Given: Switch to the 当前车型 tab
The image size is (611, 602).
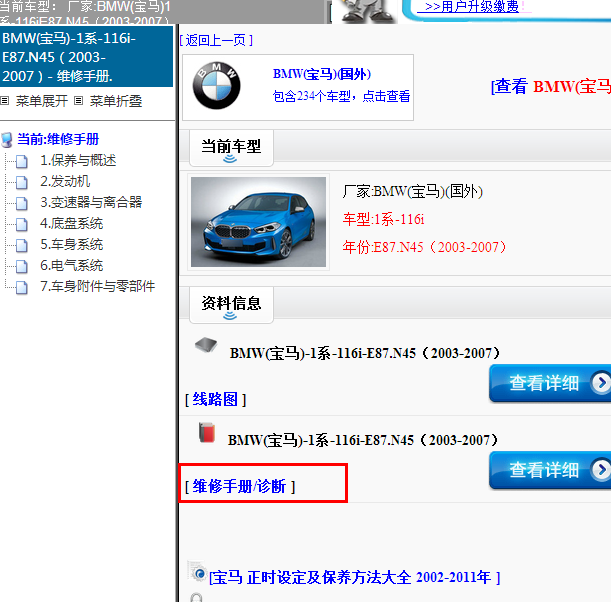Looking at the screenshot, I should coord(231,148).
